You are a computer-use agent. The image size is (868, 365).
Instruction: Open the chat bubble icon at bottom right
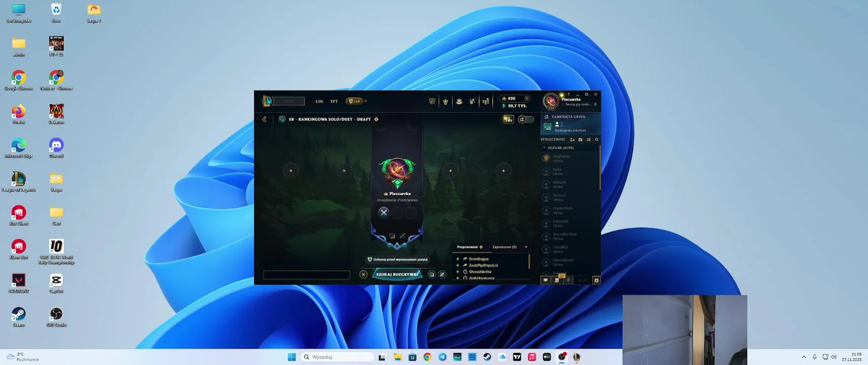point(546,280)
